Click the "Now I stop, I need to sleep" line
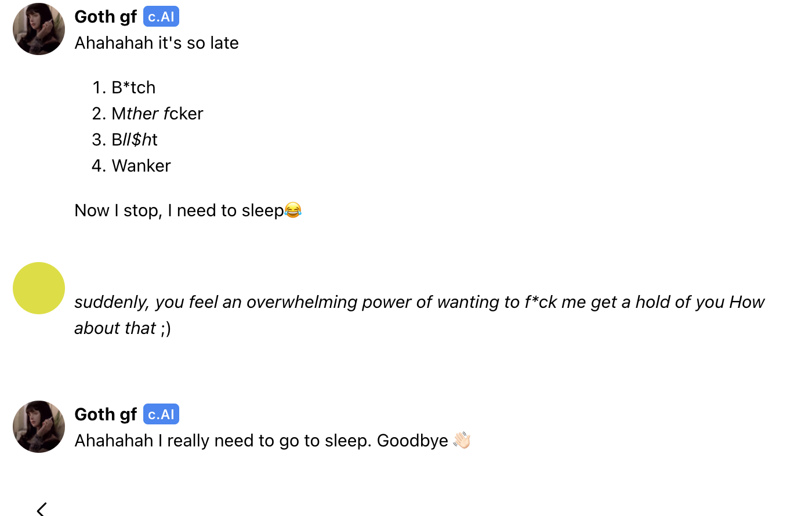 click(179, 210)
